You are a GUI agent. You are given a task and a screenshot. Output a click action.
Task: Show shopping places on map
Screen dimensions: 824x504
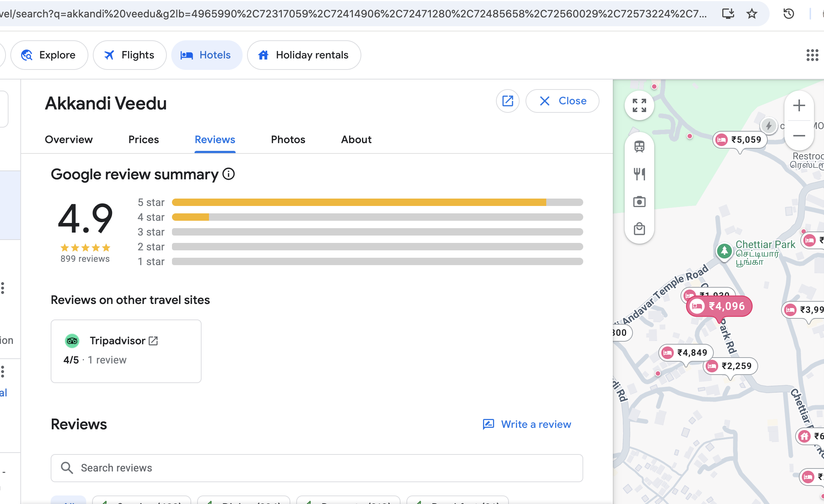coord(639,229)
